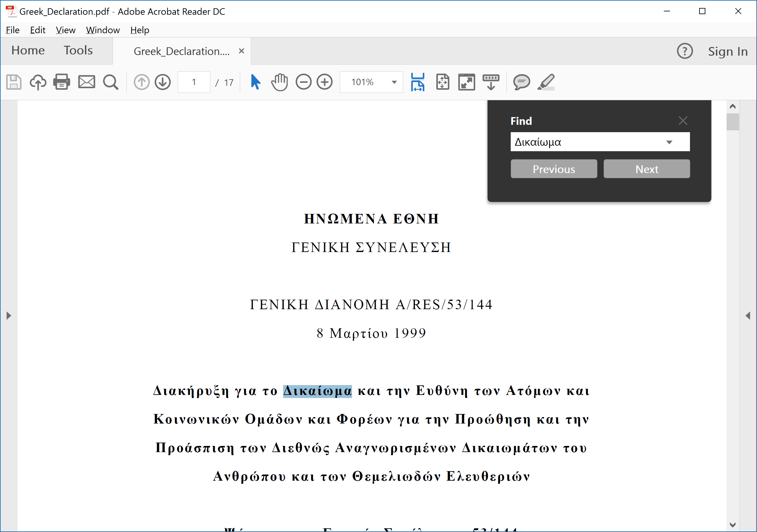The image size is (757, 532).
Task: Print the document using printer icon
Action: pos(62,82)
